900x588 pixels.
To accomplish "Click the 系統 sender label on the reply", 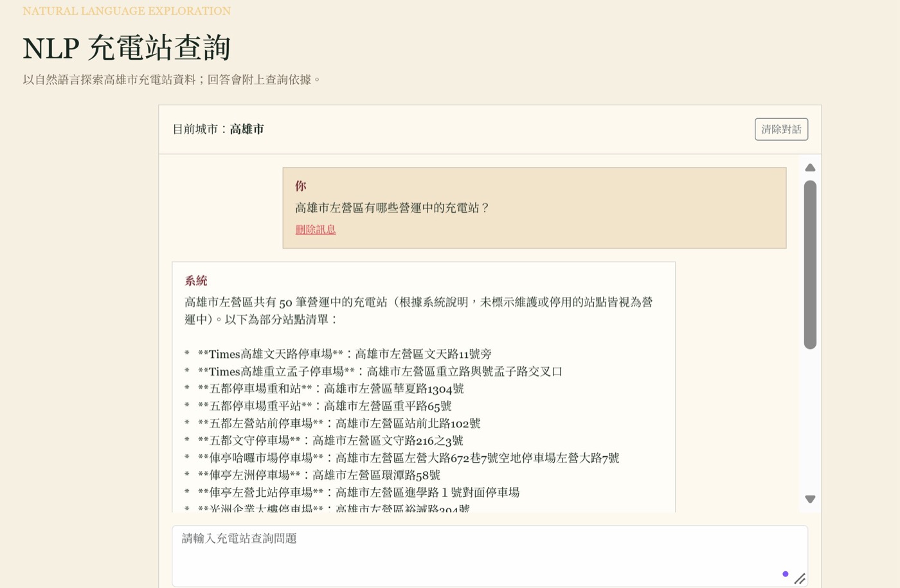I will [x=196, y=281].
